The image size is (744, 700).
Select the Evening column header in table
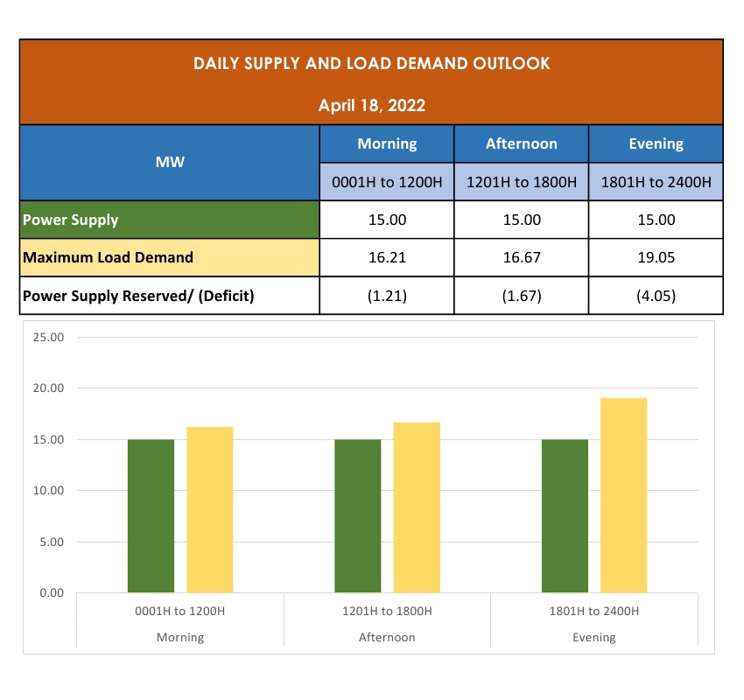[x=656, y=143]
